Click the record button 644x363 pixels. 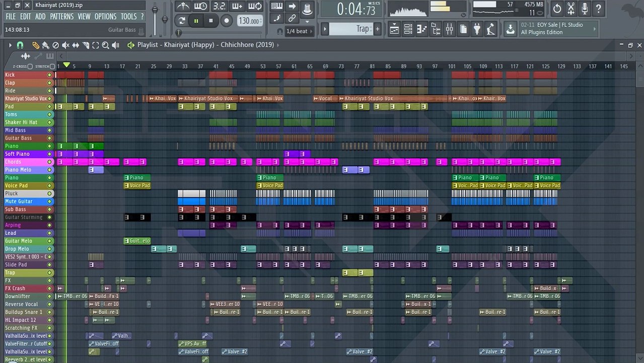(x=227, y=21)
